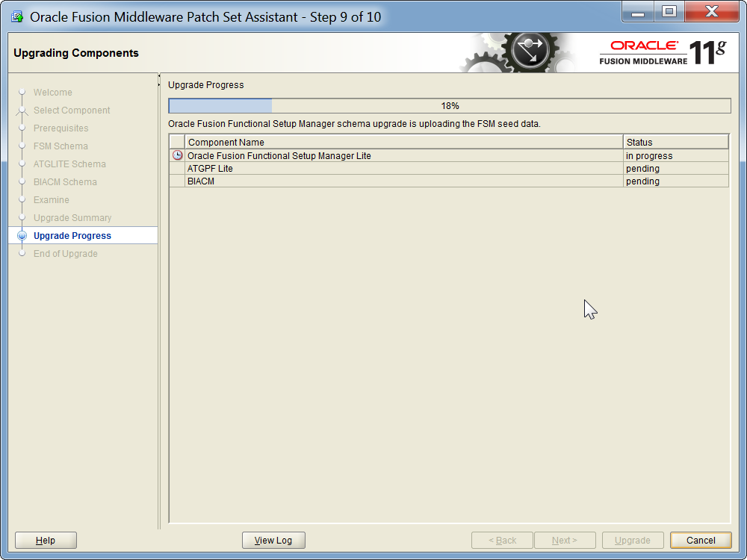747x560 pixels.
Task: Click the pending status of BIACM
Action: click(x=676, y=181)
